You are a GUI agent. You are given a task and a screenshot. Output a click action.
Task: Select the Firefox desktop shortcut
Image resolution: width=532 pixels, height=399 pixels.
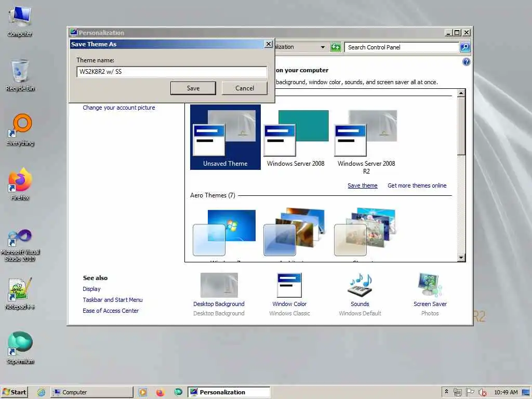tap(20, 184)
